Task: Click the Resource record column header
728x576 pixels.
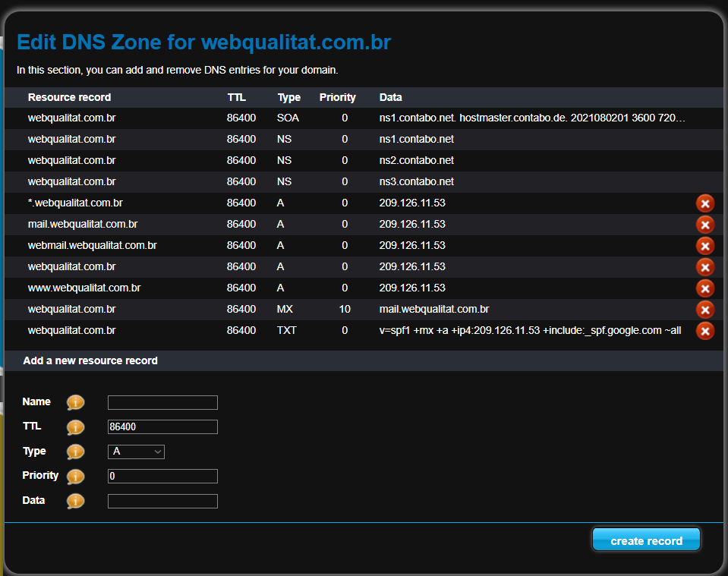Action: 69,97
